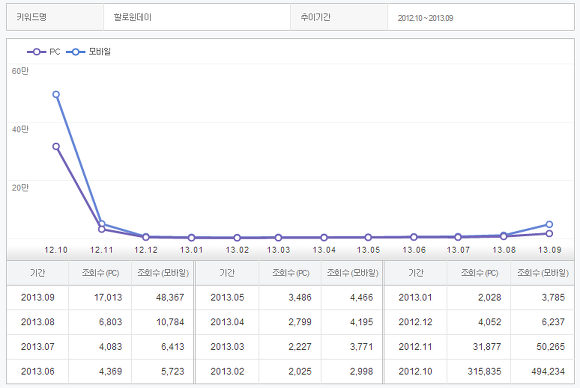Click the 기간 column header above 2013.05
Screen dimensions: 580x388
227,273
